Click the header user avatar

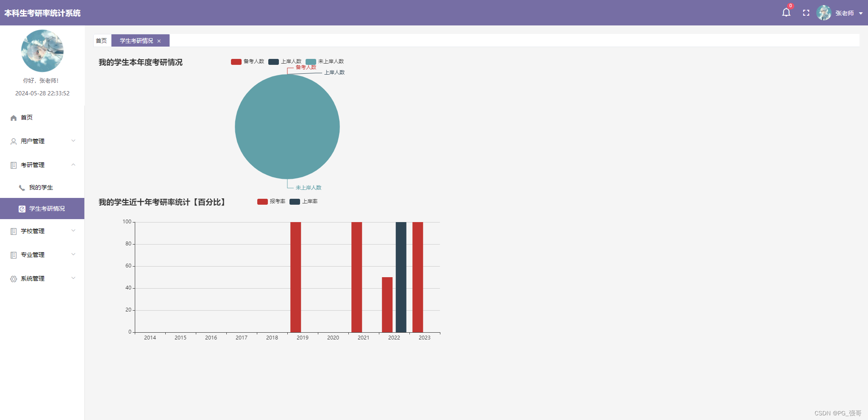coord(824,13)
